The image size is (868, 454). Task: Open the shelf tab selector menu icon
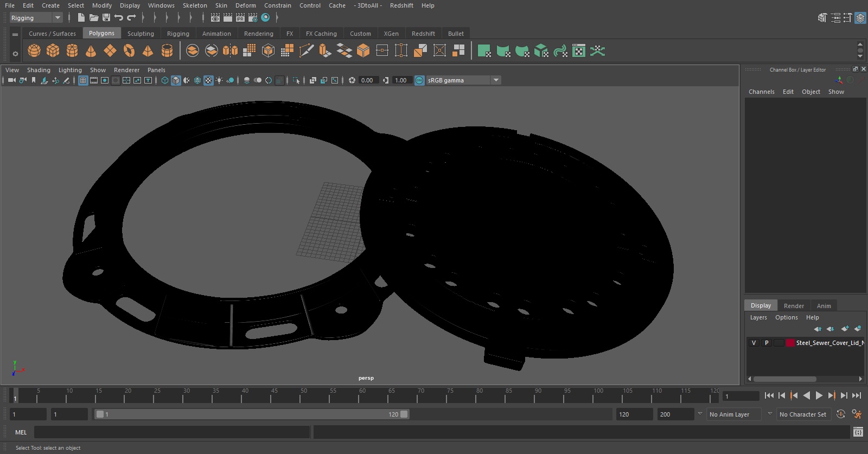tap(15, 34)
